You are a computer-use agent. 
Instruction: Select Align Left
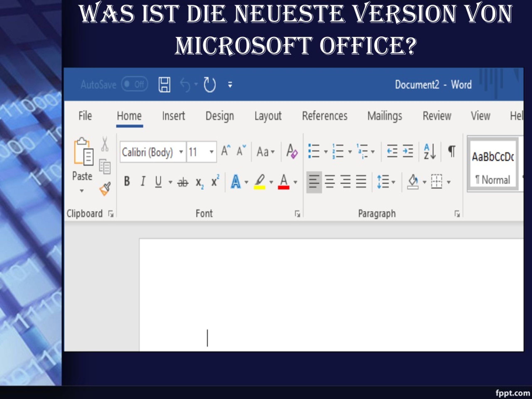point(314,182)
